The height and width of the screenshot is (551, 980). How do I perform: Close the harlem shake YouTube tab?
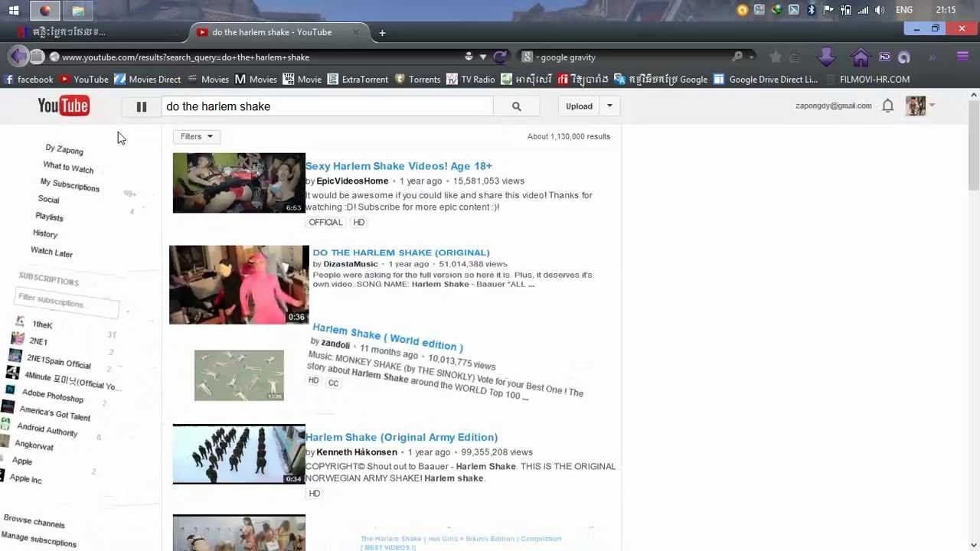pos(355,32)
